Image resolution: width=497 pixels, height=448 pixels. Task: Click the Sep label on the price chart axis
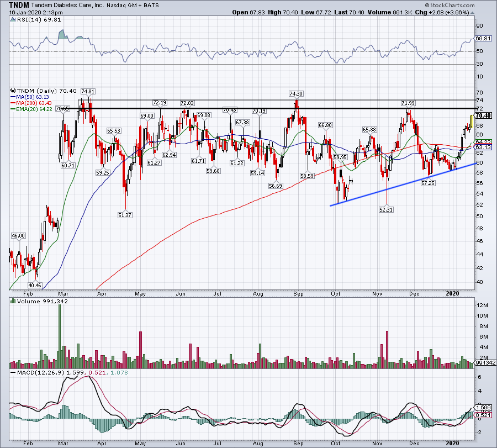298,293
